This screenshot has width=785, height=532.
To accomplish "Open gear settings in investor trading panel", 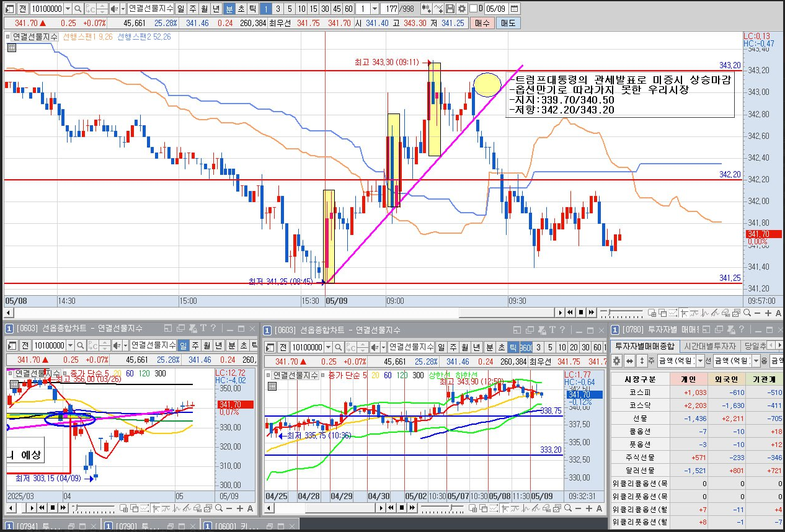I will [x=617, y=361].
